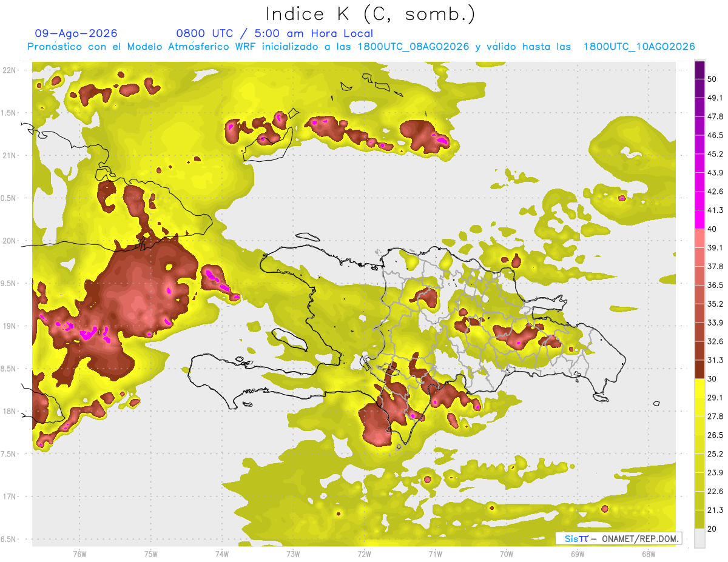Pick the dark purple swatch atop the colorbar
728x562 pixels.
(699, 69)
